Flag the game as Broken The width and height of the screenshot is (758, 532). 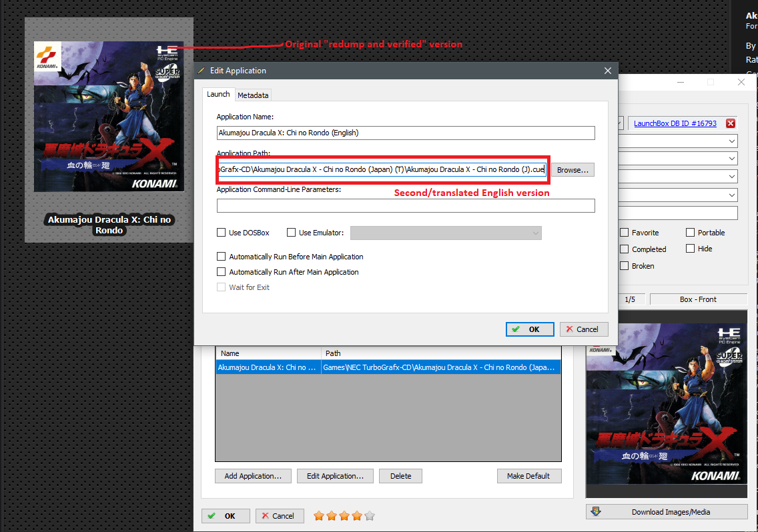[624, 266]
